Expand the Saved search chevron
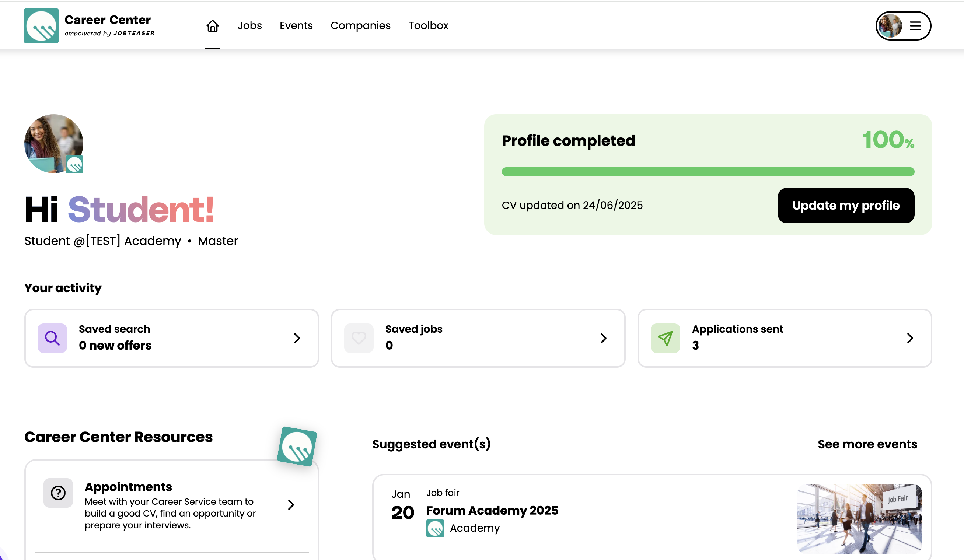 (x=297, y=338)
